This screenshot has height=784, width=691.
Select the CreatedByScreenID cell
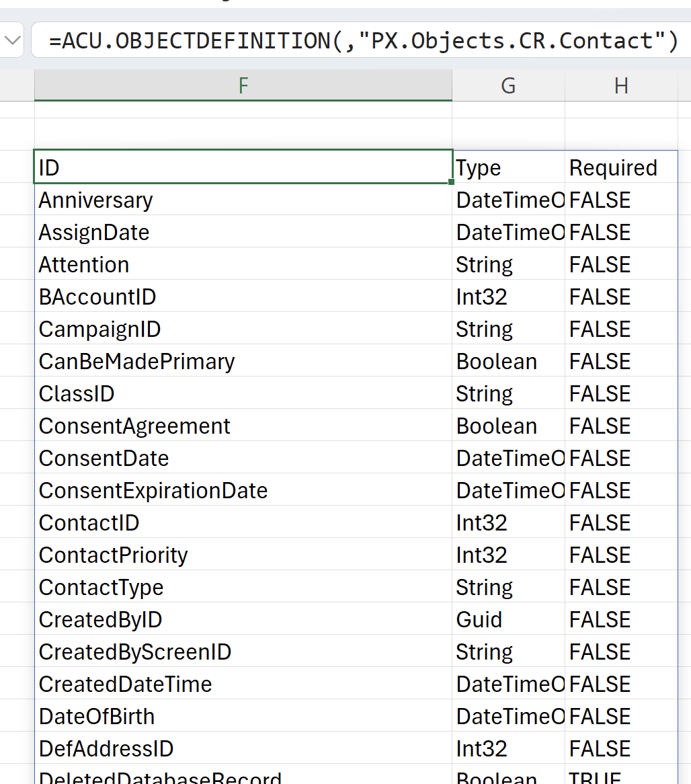(243, 652)
